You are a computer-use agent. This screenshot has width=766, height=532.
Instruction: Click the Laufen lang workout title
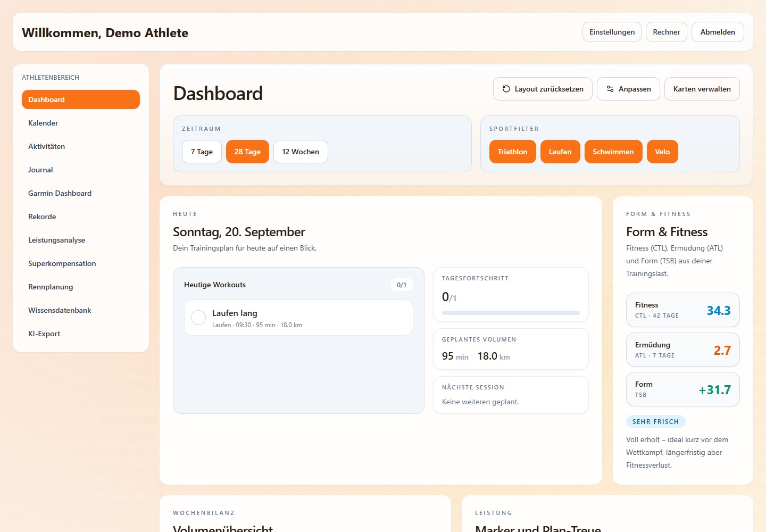tap(235, 313)
